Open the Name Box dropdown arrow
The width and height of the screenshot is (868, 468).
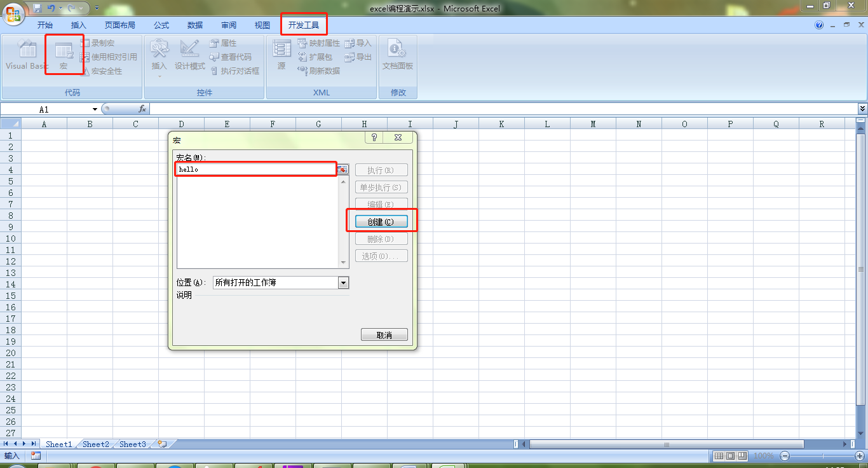tap(95, 109)
